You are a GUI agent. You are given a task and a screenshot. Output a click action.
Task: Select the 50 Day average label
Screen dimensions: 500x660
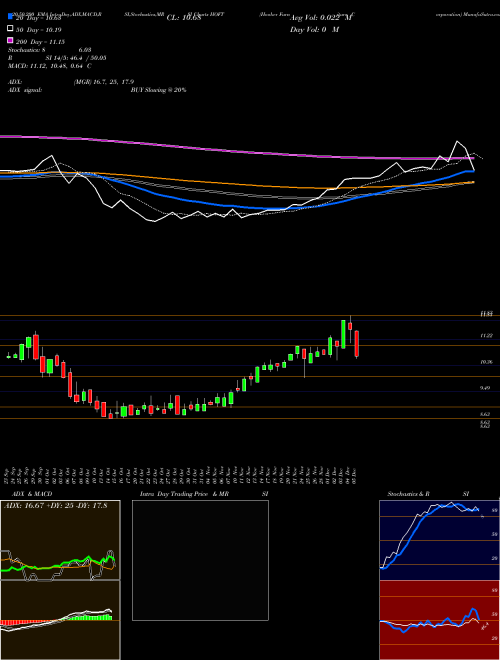(39, 30)
